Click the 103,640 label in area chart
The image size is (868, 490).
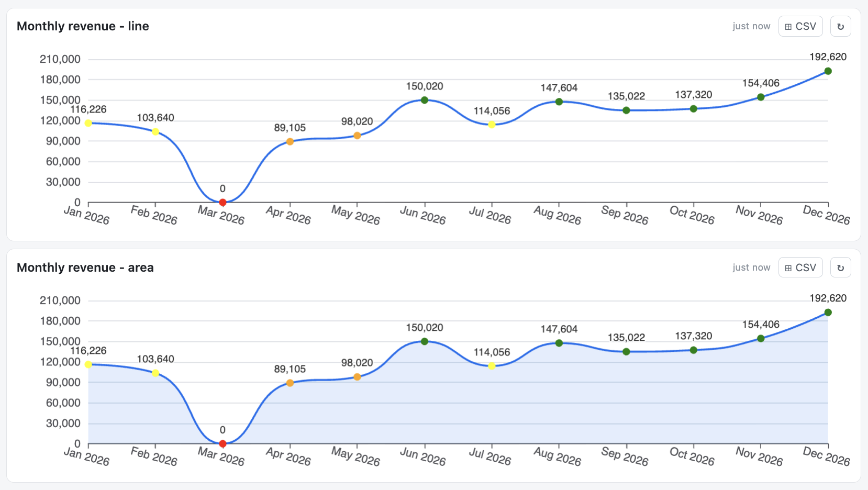pyautogui.click(x=155, y=359)
